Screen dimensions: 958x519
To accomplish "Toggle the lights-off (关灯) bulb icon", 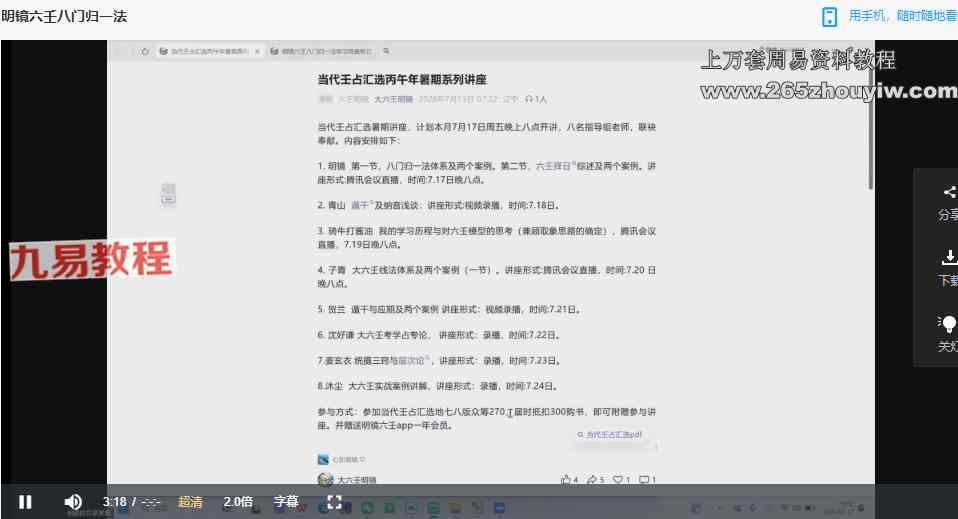I will click(948, 323).
